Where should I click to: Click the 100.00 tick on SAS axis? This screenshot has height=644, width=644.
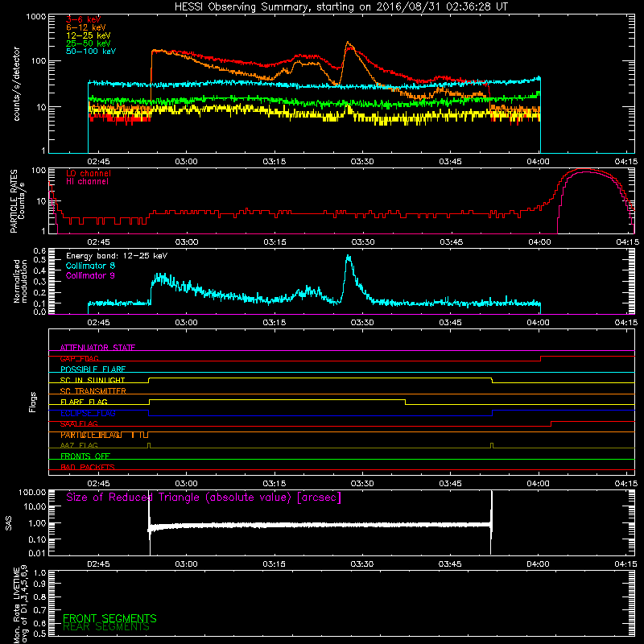[32, 493]
